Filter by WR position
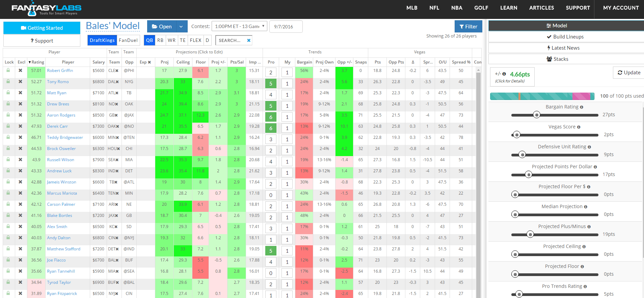This screenshot has width=644, height=298. 171,40
